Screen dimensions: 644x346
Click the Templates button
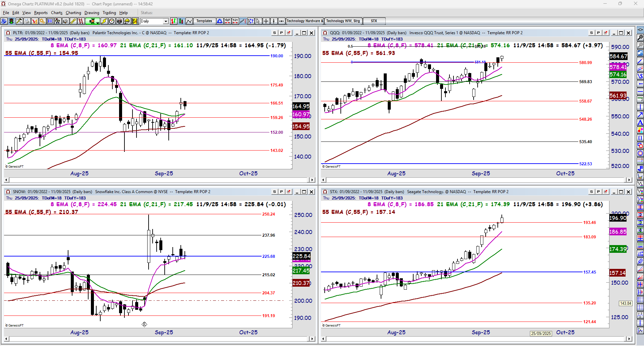[x=204, y=21]
